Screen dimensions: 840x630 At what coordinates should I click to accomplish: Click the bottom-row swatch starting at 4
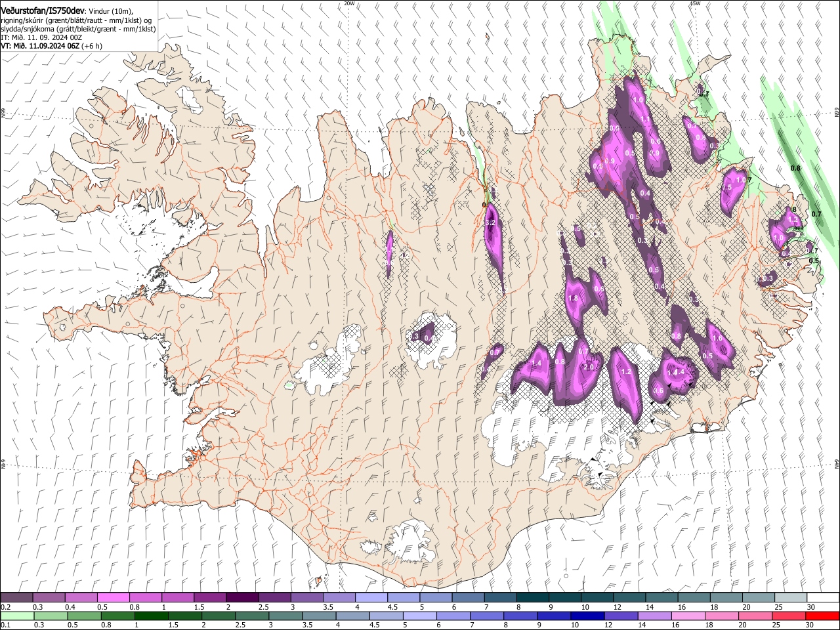(x=352, y=616)
